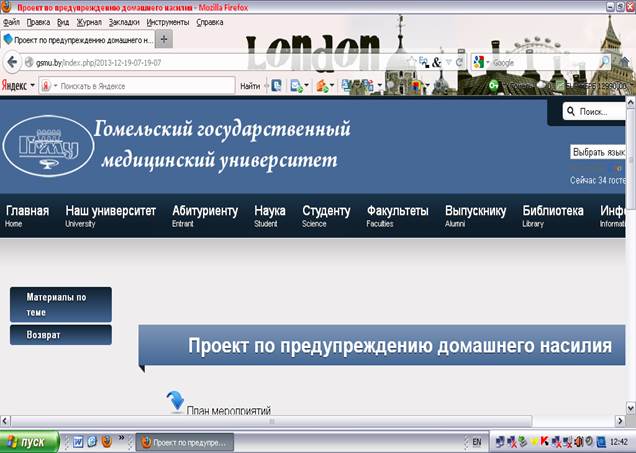The height and width of the screenshot is (453, 636).
Task: Open Наука navigation item
Action: [x=270, y=216]
